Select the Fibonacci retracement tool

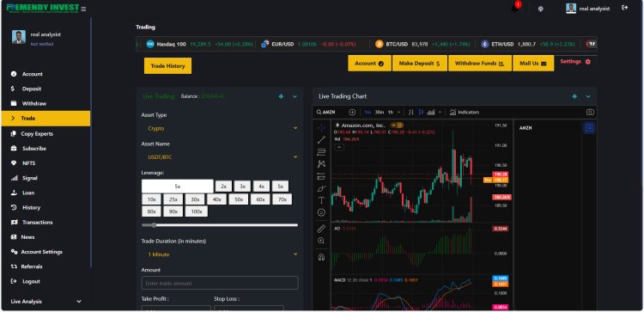(321, 152)
